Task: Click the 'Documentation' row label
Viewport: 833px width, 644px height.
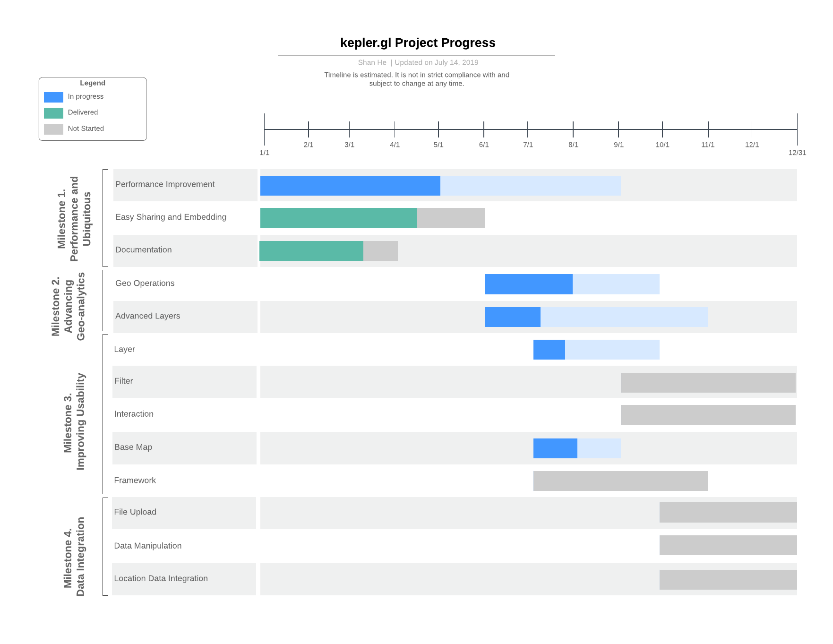Action: click(x=144, y=249)
